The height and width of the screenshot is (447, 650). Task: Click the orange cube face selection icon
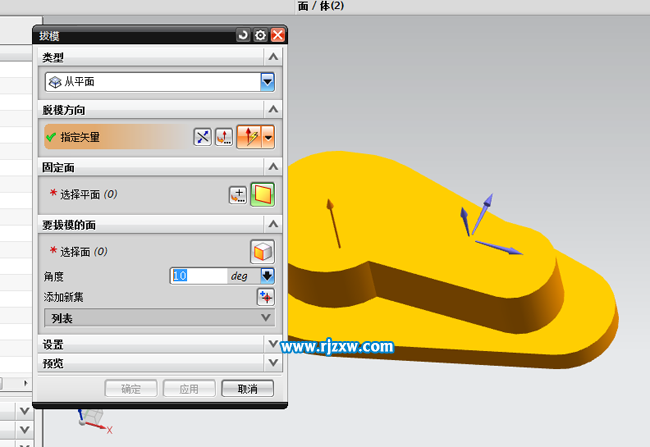tap(262, 251)
